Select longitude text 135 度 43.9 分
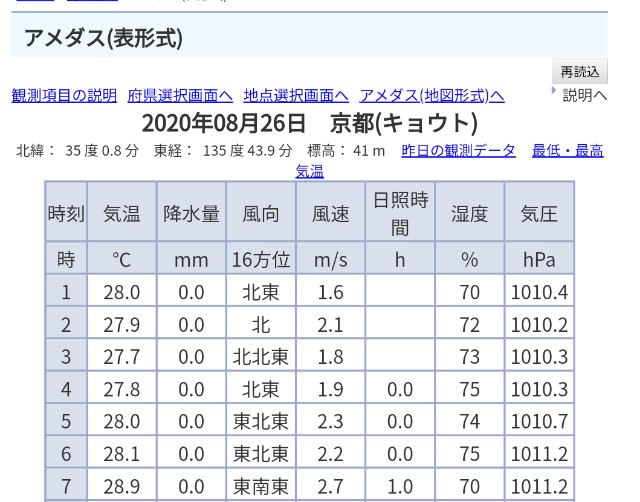This screenshot has width=640, height=502. point(248,151)
